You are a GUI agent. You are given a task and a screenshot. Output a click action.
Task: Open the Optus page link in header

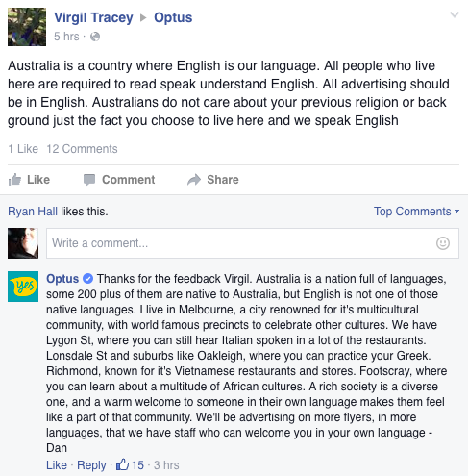tap(173, 17)
